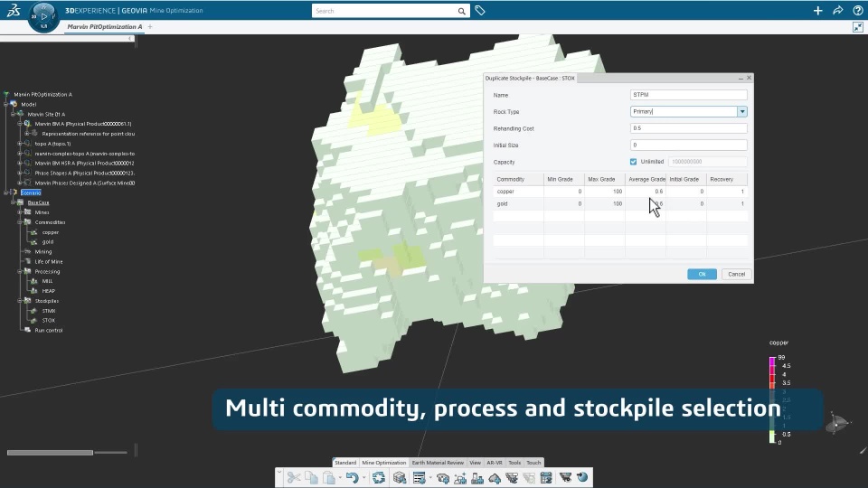Viewport: 868px width, 488px height.
Task: Click the Paste icon in toolbar
Action: pos(329,477)
